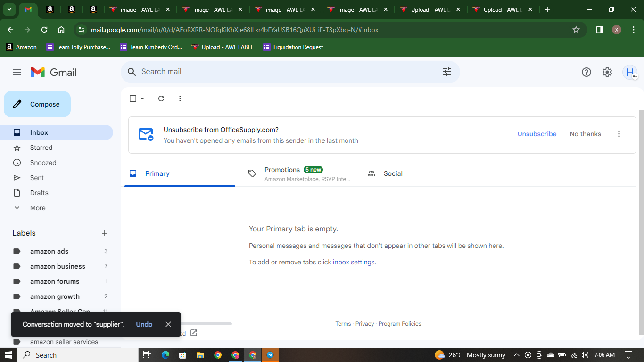Open the Team Jolly Purchase bookmark
This screenshot has height=362, width=644.
pos(78,47)
